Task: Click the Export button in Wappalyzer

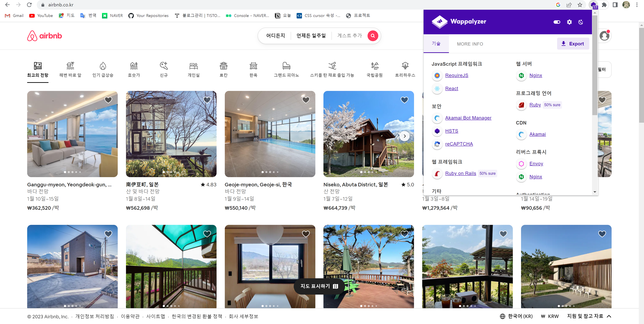Action: tap(573, 44)
